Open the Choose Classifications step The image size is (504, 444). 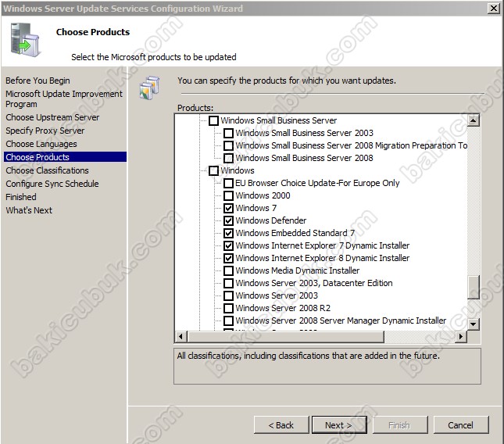47,170
